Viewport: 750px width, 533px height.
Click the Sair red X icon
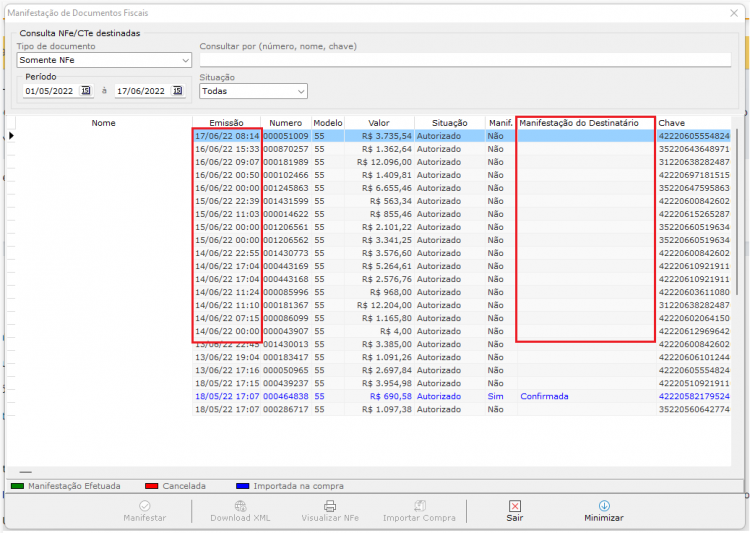click(x=515, y=506)
